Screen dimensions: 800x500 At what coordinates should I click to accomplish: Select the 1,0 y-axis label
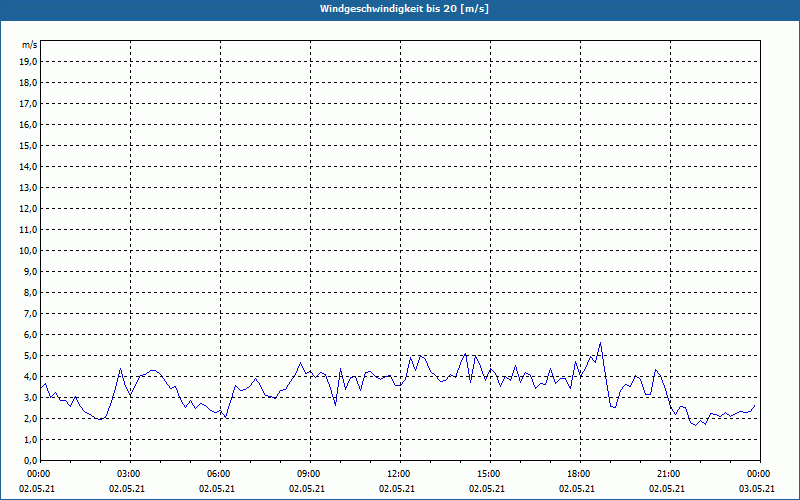coord(30,440)
